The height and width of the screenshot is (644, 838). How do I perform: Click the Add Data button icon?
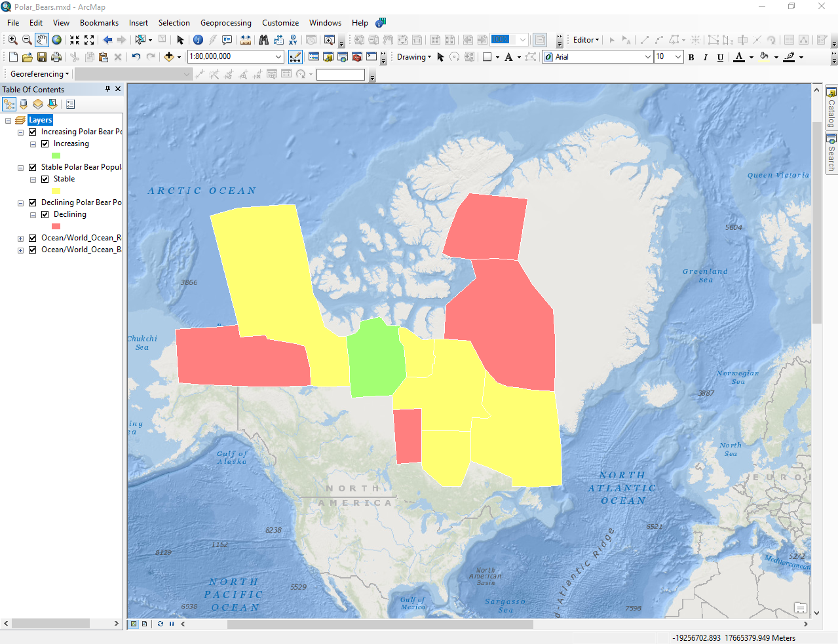point(169,57)
